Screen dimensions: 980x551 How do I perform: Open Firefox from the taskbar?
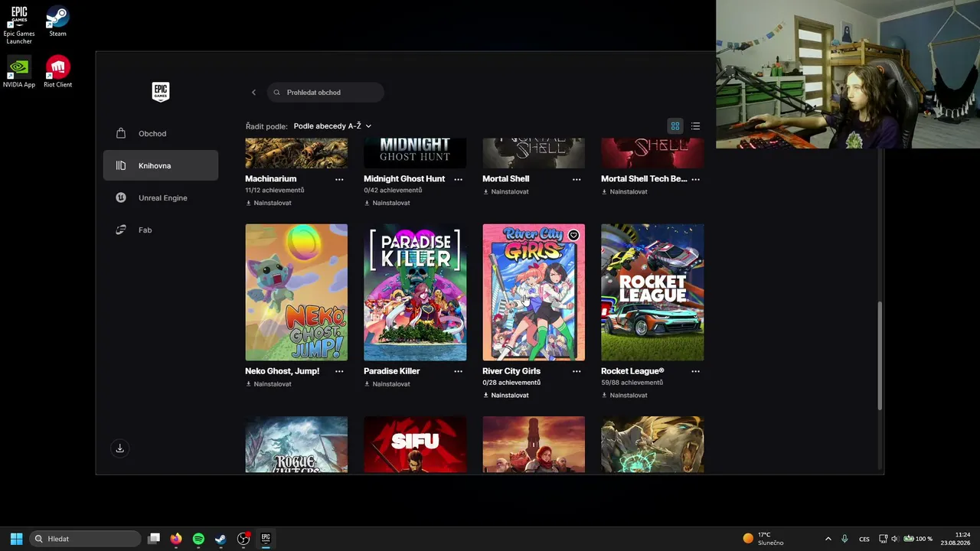tap(176, 539)
